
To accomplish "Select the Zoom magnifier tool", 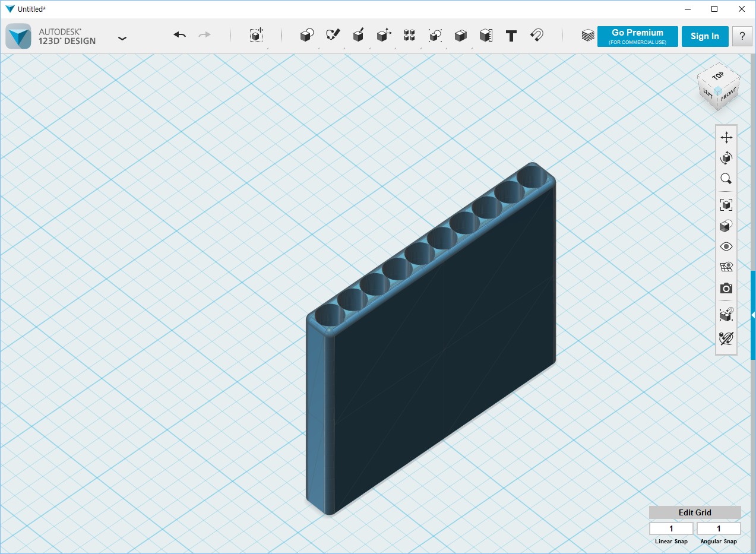I will pyautogui.click(x=726, y=179).
